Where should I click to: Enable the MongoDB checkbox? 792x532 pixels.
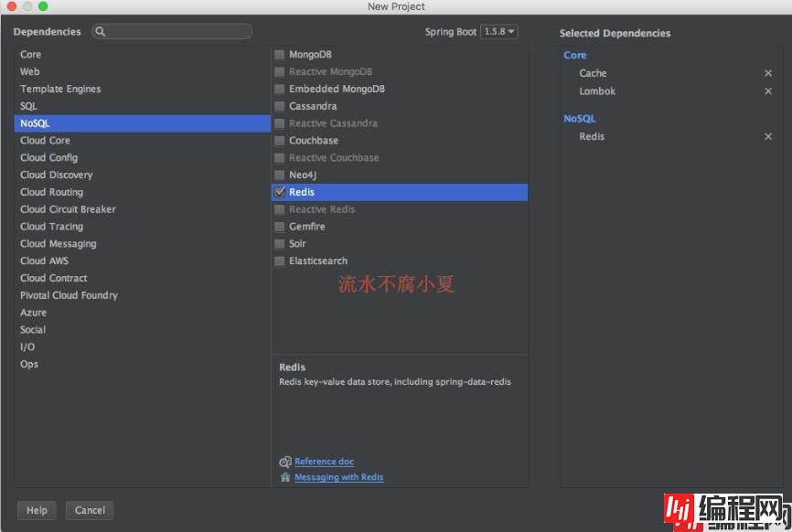(280, 55)
